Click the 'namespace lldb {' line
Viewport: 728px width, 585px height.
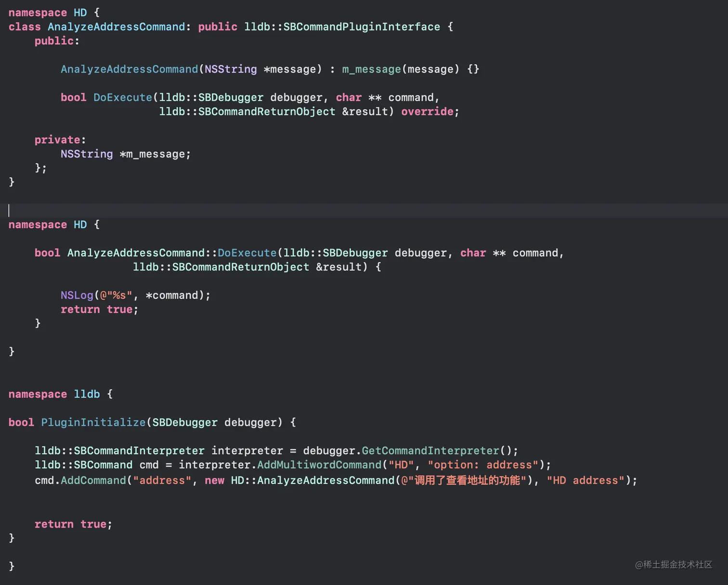[61, 394]
